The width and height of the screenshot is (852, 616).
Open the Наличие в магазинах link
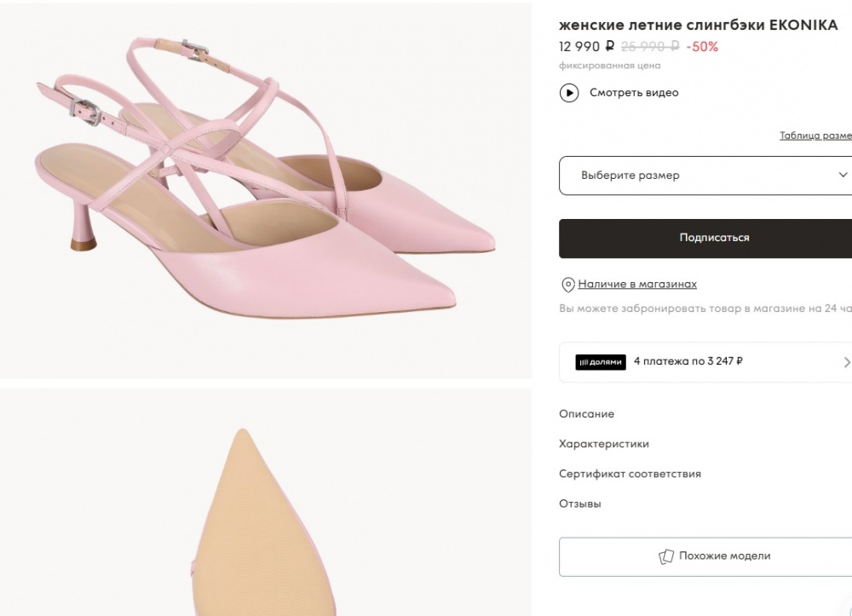[637, 284]
